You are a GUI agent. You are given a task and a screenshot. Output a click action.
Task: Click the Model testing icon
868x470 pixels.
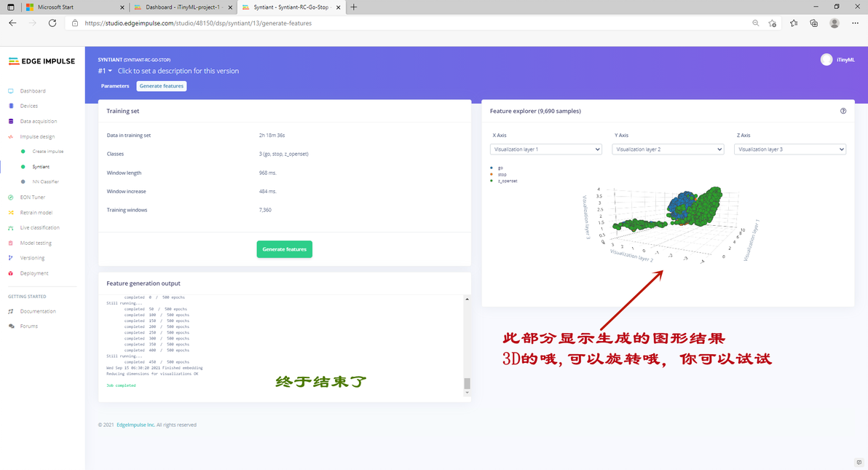(10, 243)
